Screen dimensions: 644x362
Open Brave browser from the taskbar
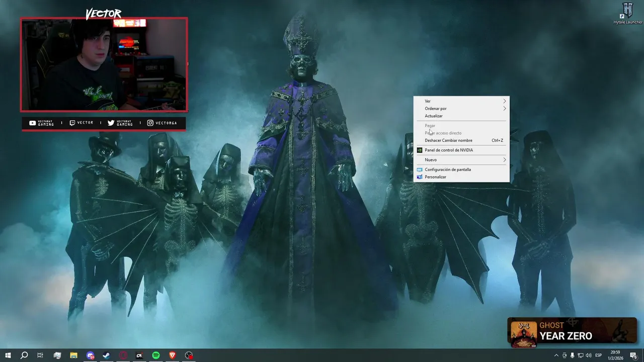pos(173,355)
